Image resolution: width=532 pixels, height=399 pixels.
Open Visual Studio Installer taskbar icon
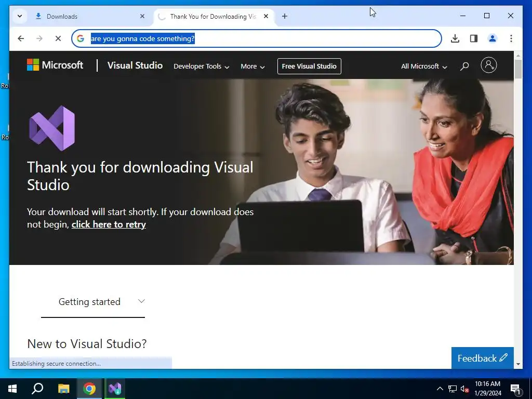pos(115,389)
